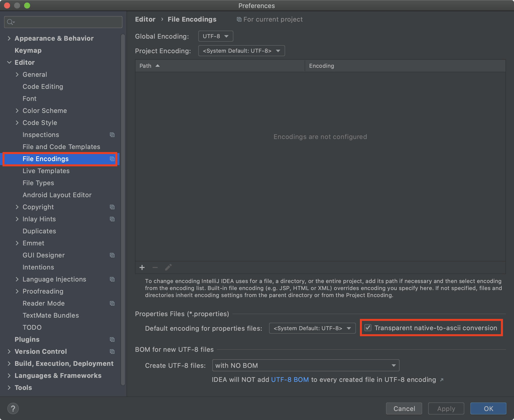Viewport: 514px width, 420px height.
Task: Expand the Appearance & Behavior section
Action: tap(9, 38)
